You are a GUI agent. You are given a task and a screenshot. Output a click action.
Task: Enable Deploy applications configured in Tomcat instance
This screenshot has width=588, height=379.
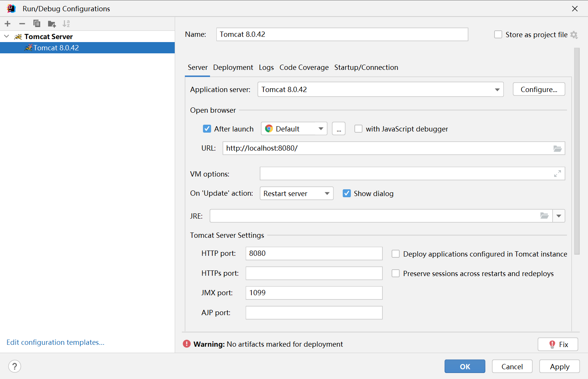tap(396, 254)
